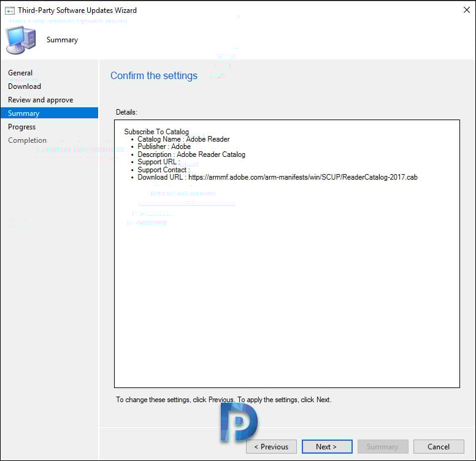Select the General step in the sidebar
476x461 pixels.
20,73
